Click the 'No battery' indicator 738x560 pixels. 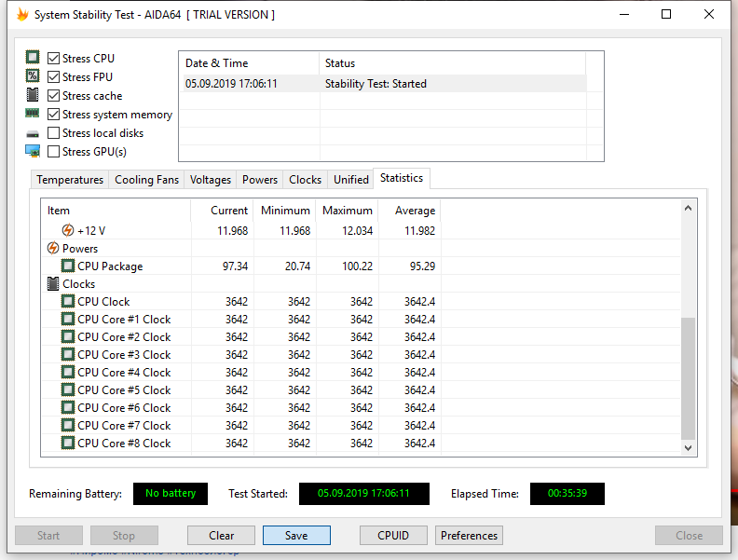point(171,494)
